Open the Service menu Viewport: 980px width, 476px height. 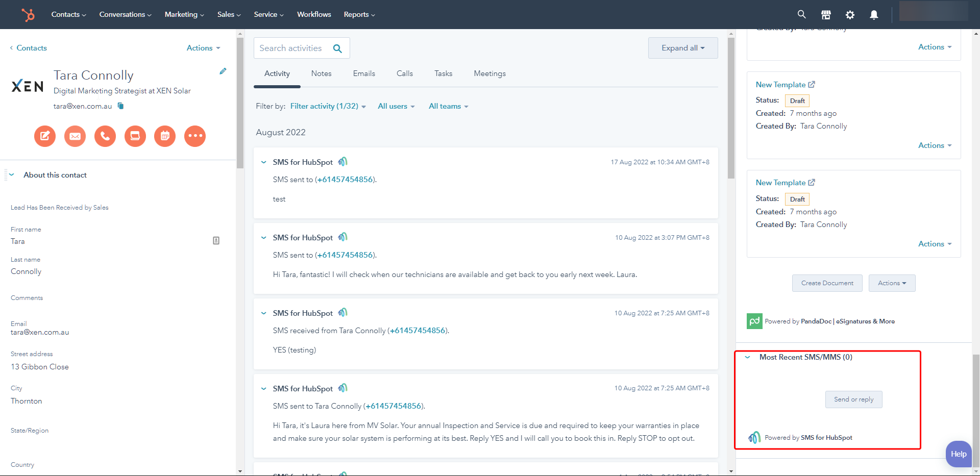(x=268, y=14)
